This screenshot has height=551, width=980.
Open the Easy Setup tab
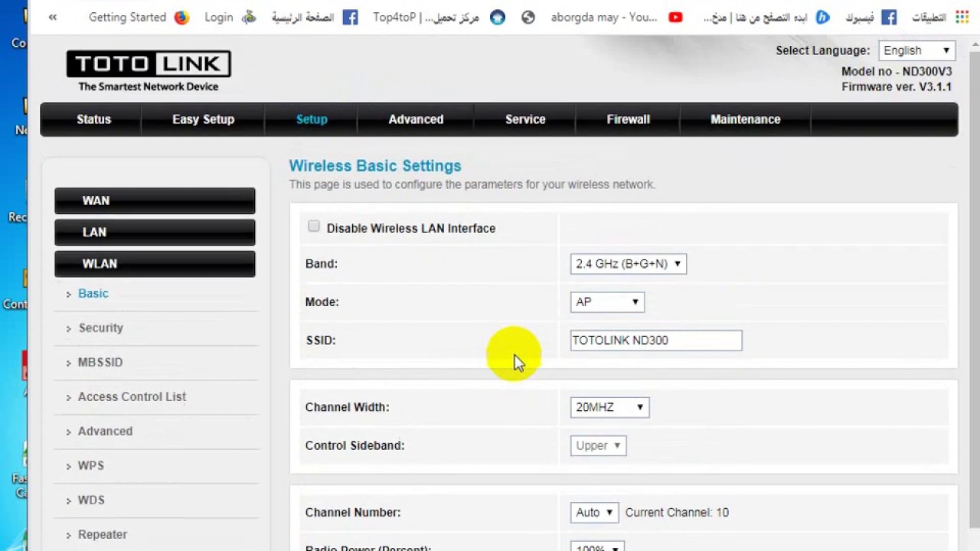click(204, 119)
